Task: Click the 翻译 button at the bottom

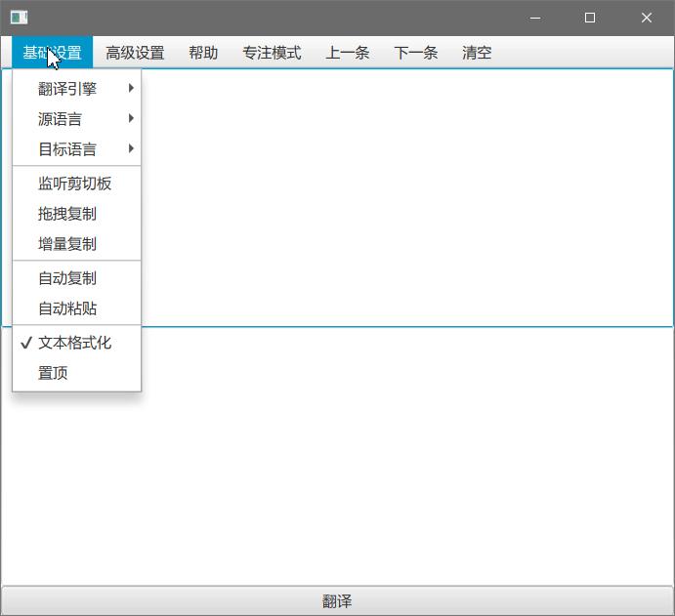Action: tap(337, 600)
